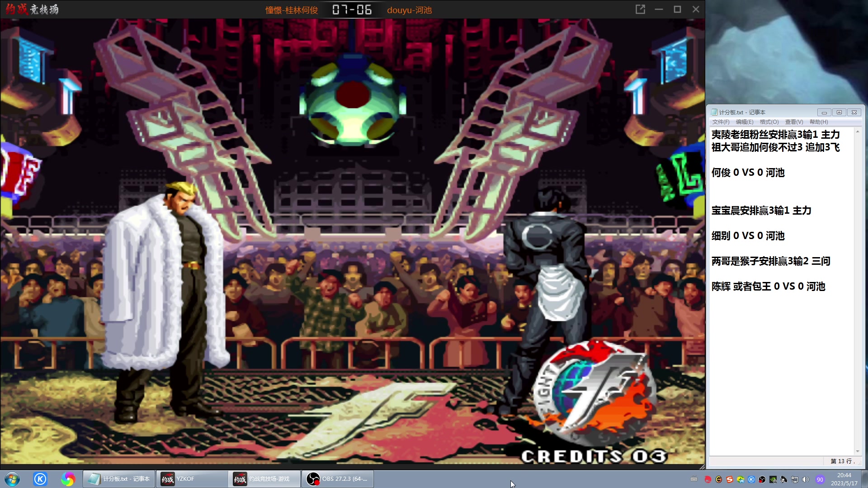
Task: Click the yellow-black round tray icon
Action: coord(719,479)
